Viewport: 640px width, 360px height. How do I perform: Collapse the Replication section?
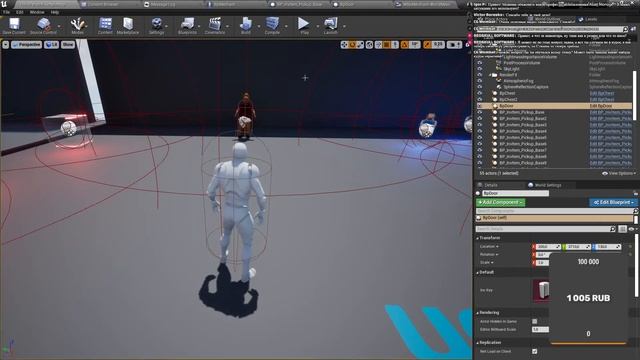(x=478, y=343)
